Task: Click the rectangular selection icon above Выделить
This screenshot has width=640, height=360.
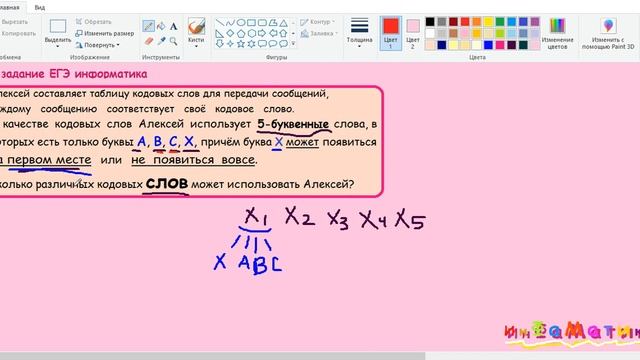Action: pos(58,26)
